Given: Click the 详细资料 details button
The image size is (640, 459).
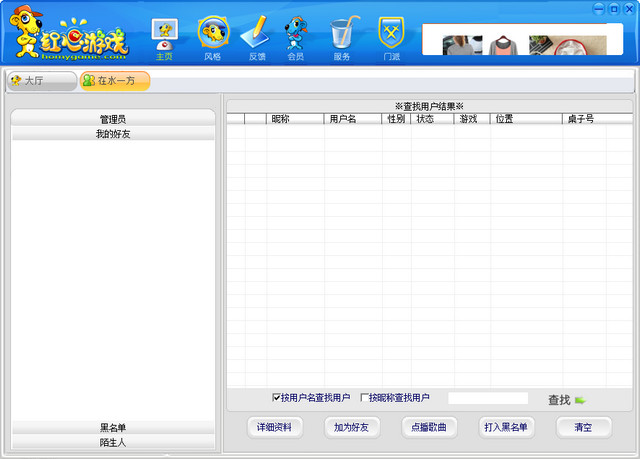Looking at the screenshot, I should (274, 427).
